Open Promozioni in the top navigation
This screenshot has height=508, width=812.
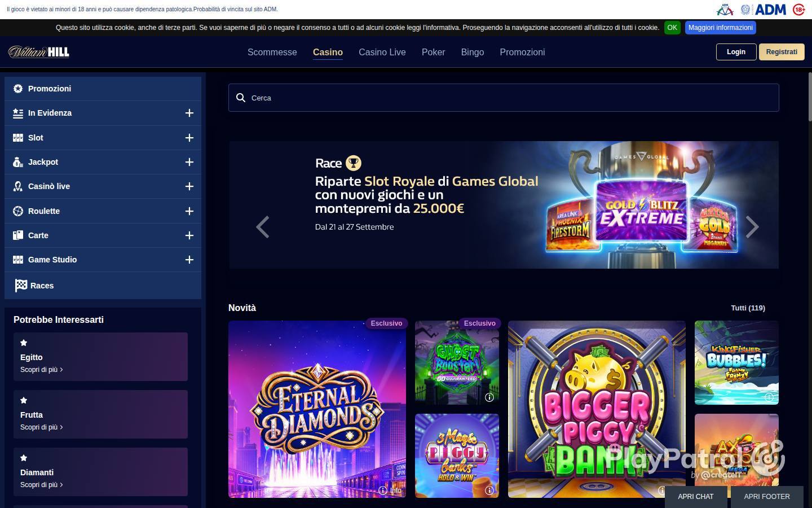pos(522,52)
